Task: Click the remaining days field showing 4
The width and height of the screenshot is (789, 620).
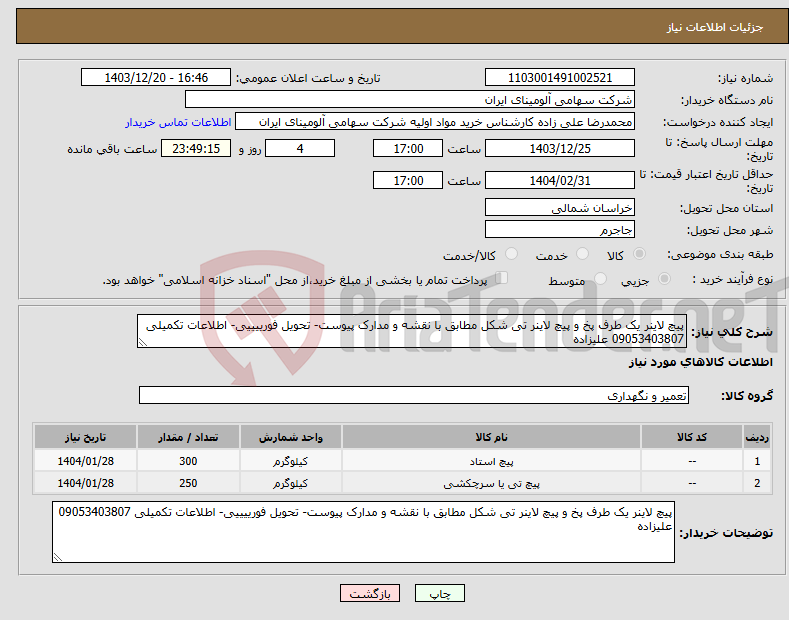Action: [300, 148]
